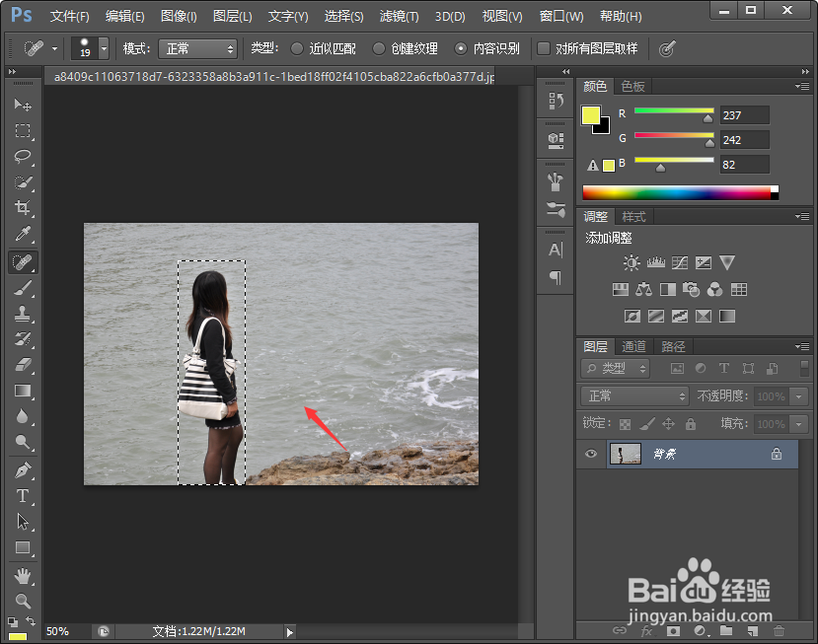Select the Eyedropper tool
818x644 pixels.
[x=23, y=234]
